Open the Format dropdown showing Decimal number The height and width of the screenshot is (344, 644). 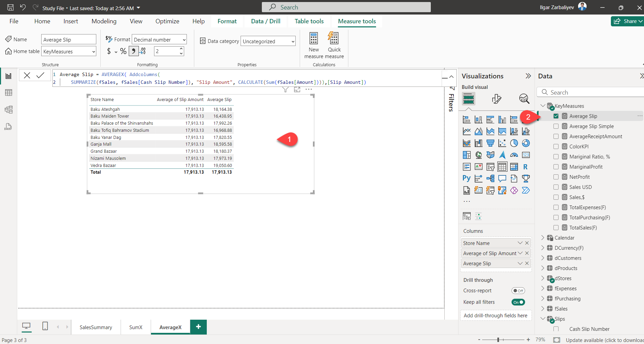tap(159, 39)
